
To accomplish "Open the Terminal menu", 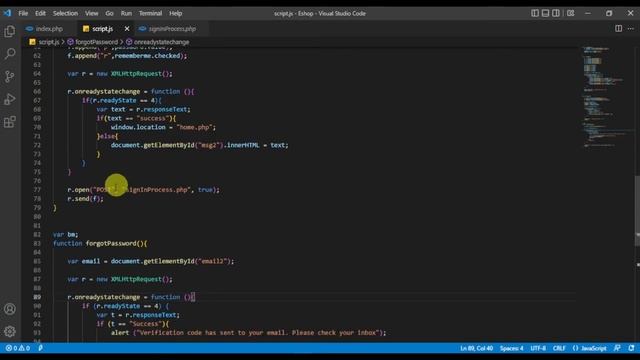I will (150, 13).
